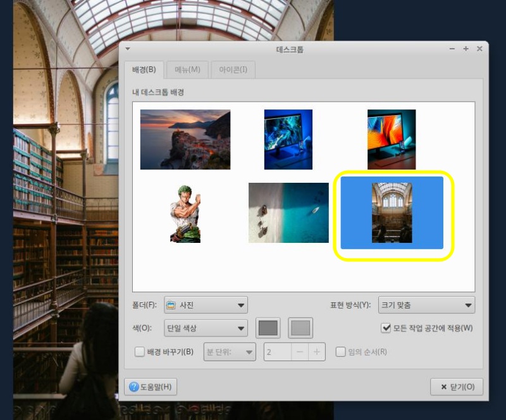Click the blue question mark help icon
506x420 pixels.
tap(133, 386)
